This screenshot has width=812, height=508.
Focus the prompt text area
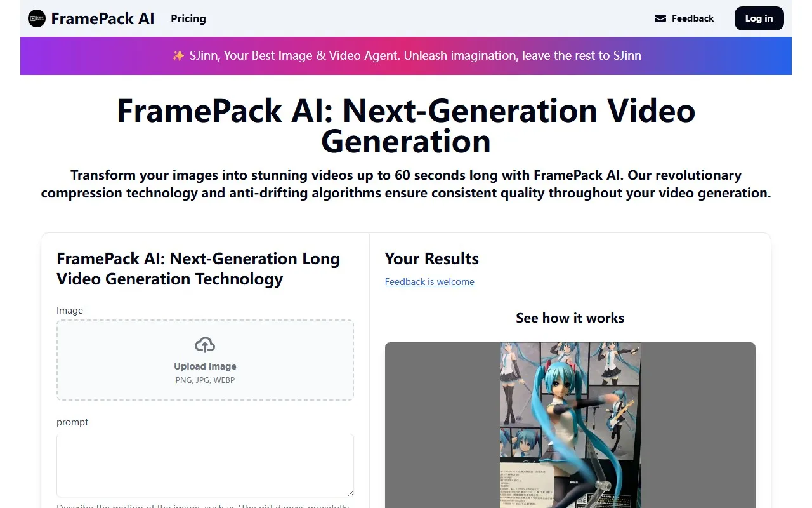pos(205,465)
